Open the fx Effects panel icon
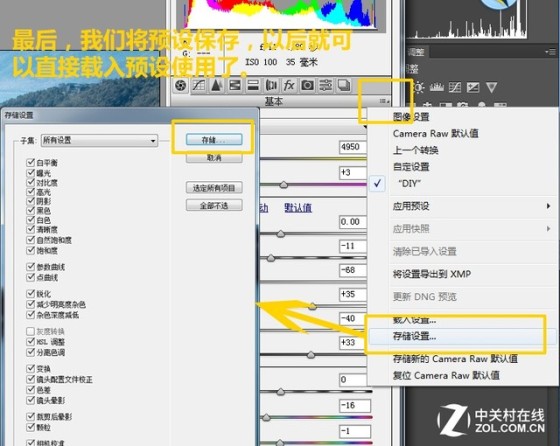The width and height of the screenshot is (560, 446). pyautogui.click(x=289, y=86)
